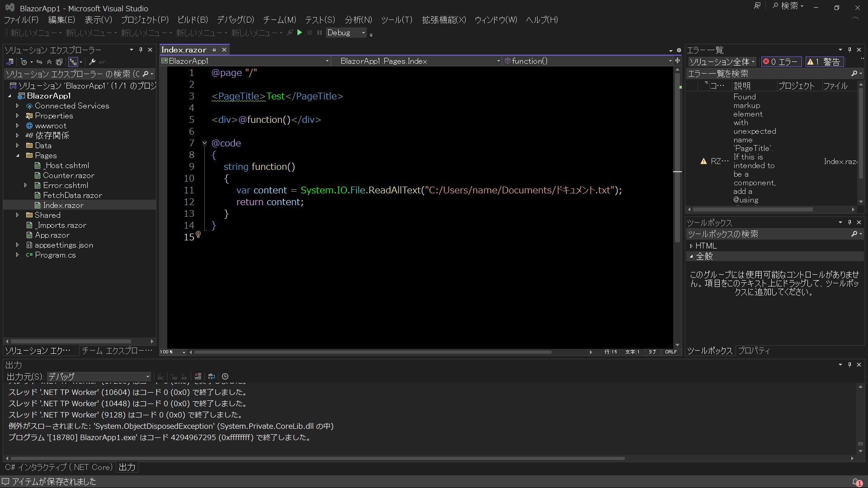Open the 出力元 デバッグ source dropdown
Image resolution: width=868 pixels, height=488 pixels.
(x=99, y=376)
